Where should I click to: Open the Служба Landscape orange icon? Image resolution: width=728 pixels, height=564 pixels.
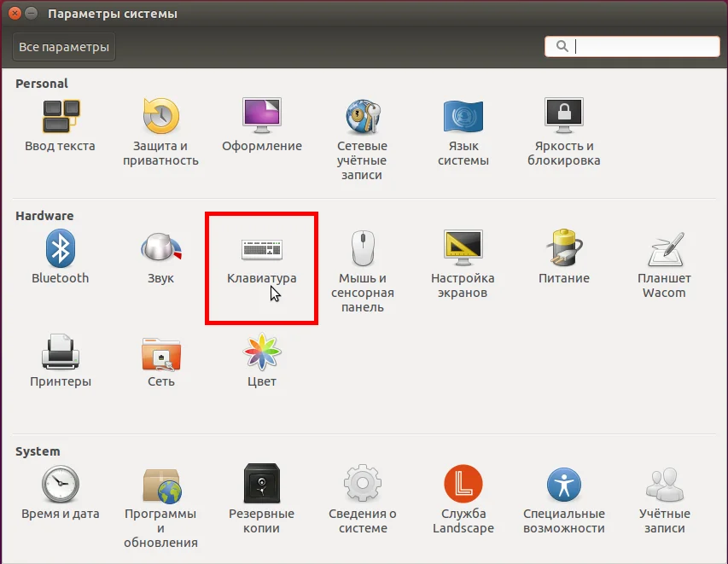click(x=463, y=484)
